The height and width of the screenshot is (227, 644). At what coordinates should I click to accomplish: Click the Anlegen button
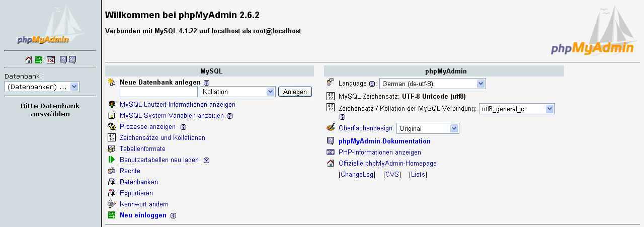[x=295, y=92]
